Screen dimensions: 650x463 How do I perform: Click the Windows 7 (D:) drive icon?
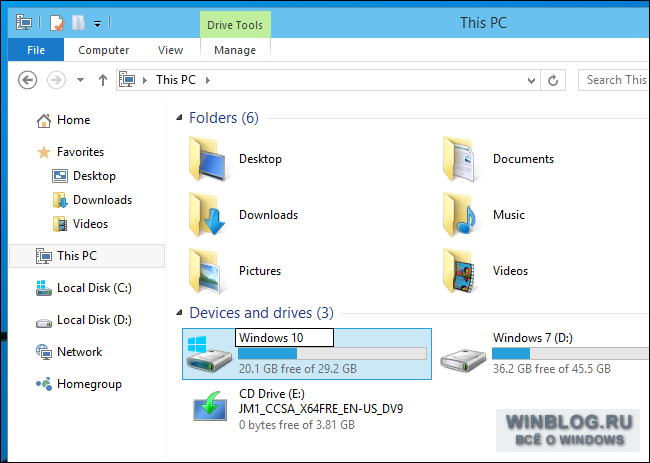[x=463, y=359]
